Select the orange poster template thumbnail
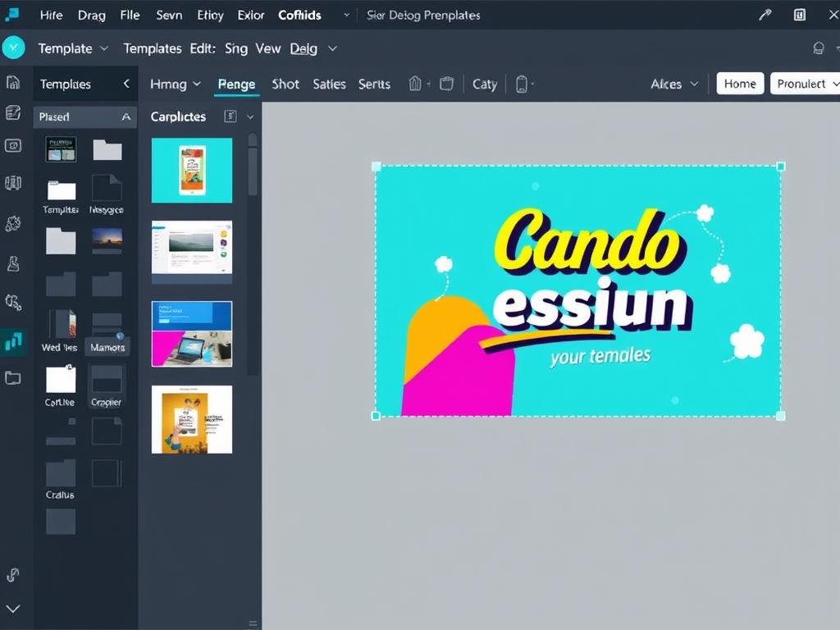 point(192,419)
